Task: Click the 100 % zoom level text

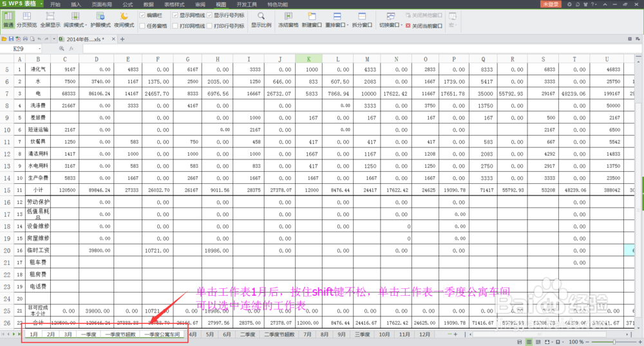Action: pyautogui.click(x=575, y=341)
